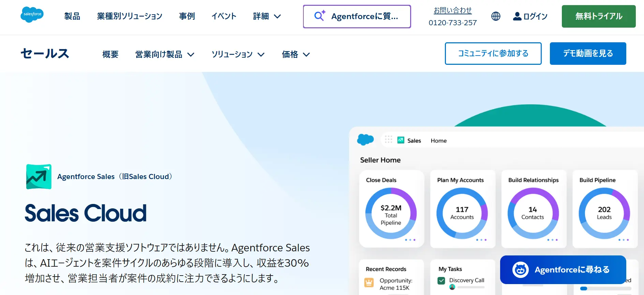Expand the 営業向け製品 dropdown

point(165,54)
